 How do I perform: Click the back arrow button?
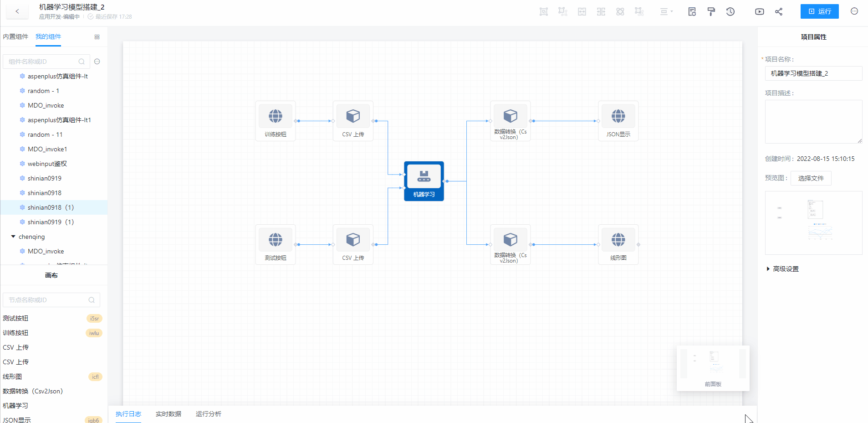(x=17, y=11)
